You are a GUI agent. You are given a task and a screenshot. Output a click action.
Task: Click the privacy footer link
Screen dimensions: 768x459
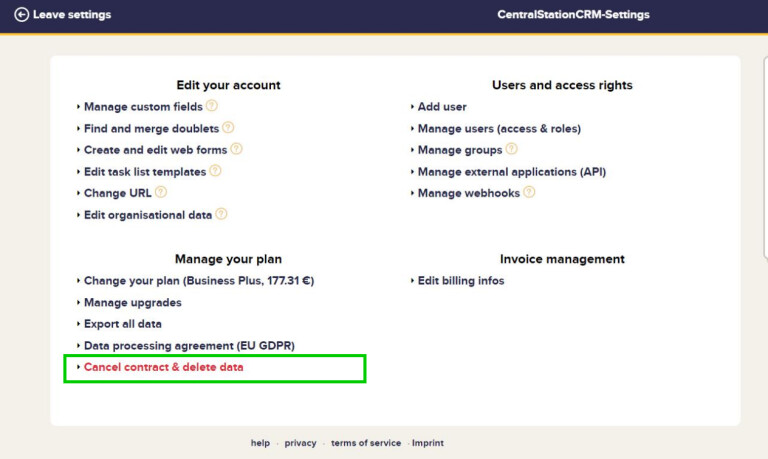(x=300, y=443)
